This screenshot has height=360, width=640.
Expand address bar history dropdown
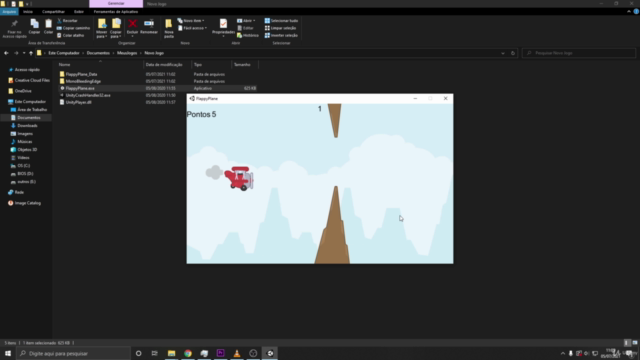click(503, 53)
